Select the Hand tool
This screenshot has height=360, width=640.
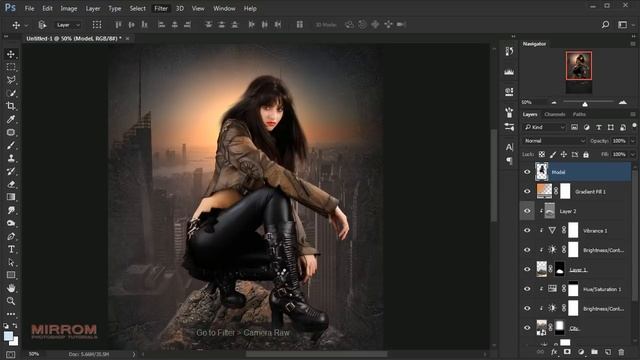tap(11, 288)
